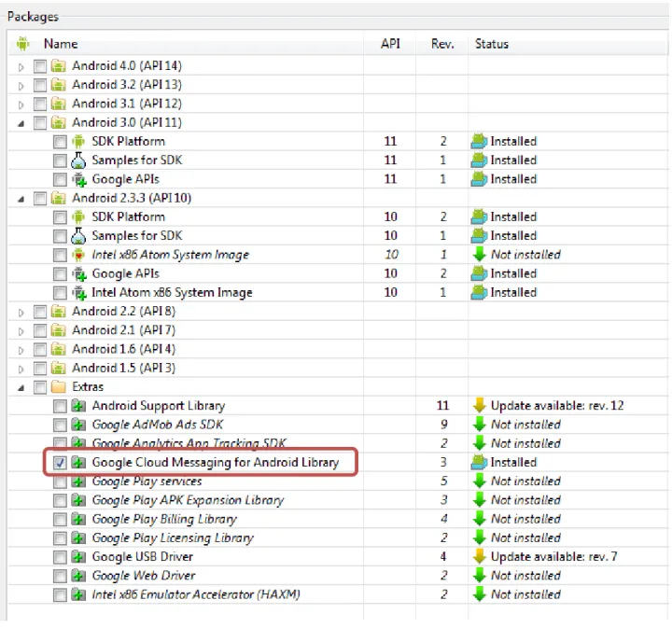This screenshot has height=628, width=672.
Task: Click Google Play APK Expansion Library icon
Action: 78,500
